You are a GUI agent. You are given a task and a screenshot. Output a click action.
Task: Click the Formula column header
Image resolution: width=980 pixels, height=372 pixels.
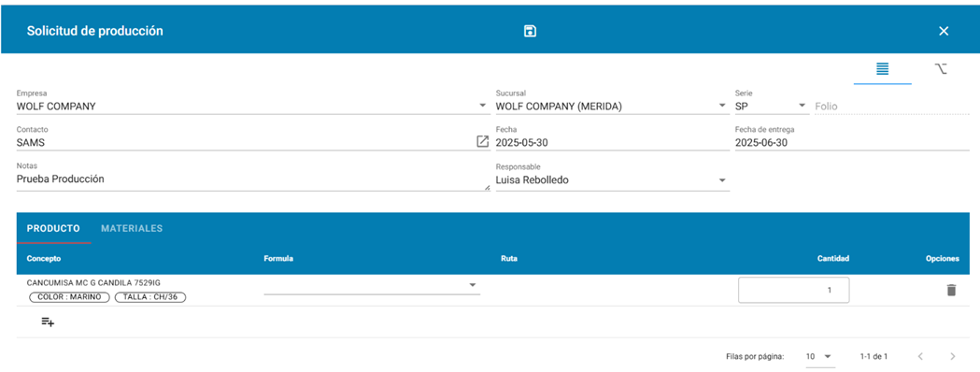pos(278,258)
